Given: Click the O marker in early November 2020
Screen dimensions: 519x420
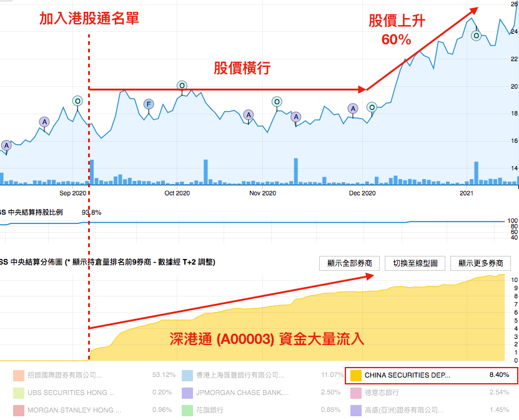Looking at the screenshot, I should 277,102.
